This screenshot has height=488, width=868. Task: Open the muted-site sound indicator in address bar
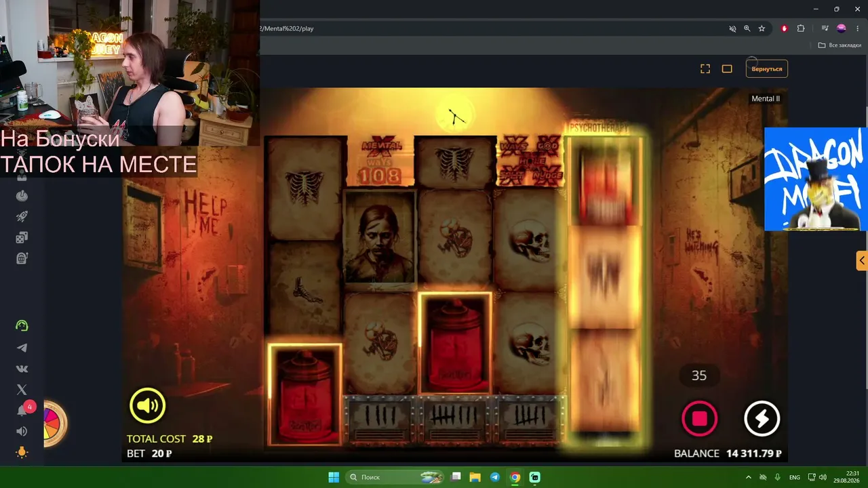tap(732, 28)
